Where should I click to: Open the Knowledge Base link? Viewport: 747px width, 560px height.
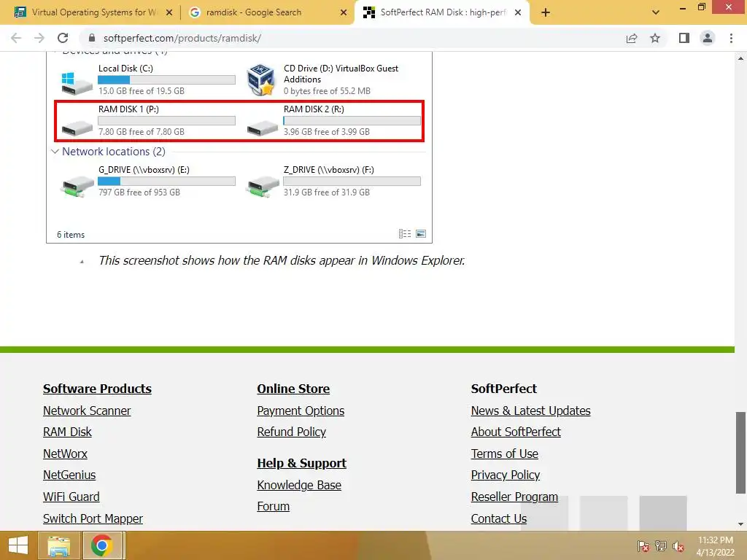pos(299,485)
